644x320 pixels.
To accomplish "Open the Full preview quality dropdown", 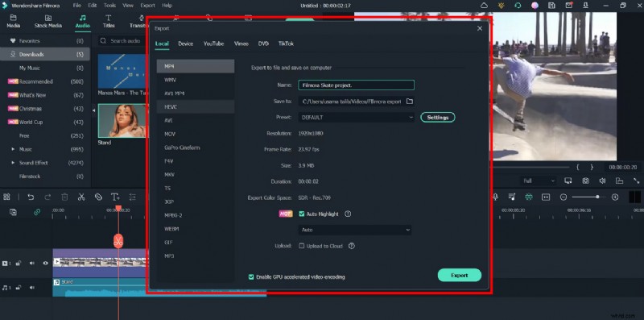I will (x=538, y=181).
